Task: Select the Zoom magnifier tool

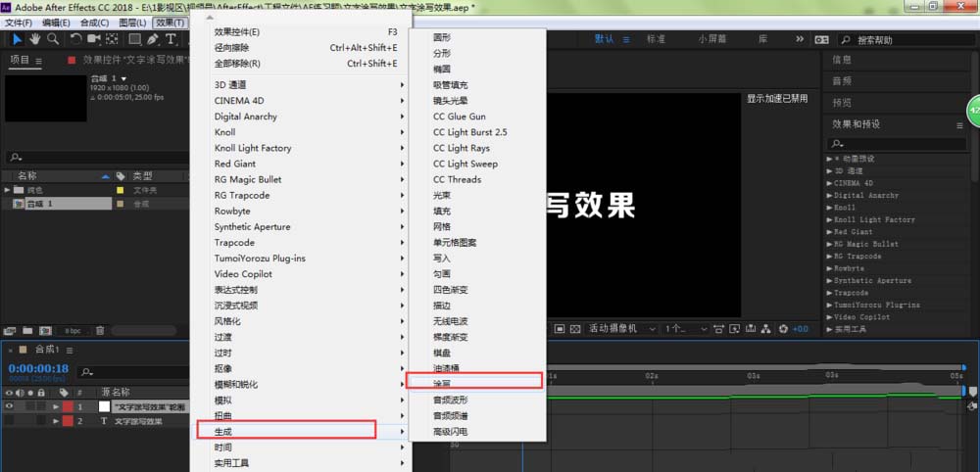Action: coord(53,39)
